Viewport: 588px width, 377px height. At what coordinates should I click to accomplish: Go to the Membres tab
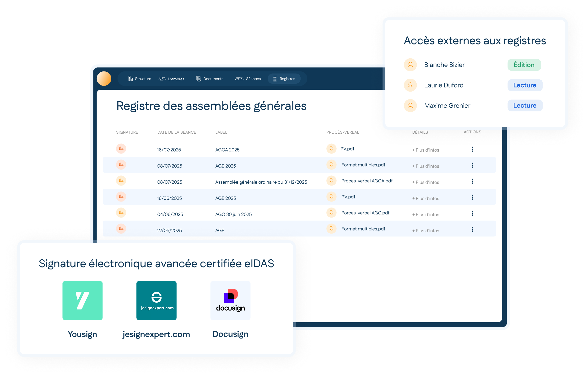tap(171, 79)
